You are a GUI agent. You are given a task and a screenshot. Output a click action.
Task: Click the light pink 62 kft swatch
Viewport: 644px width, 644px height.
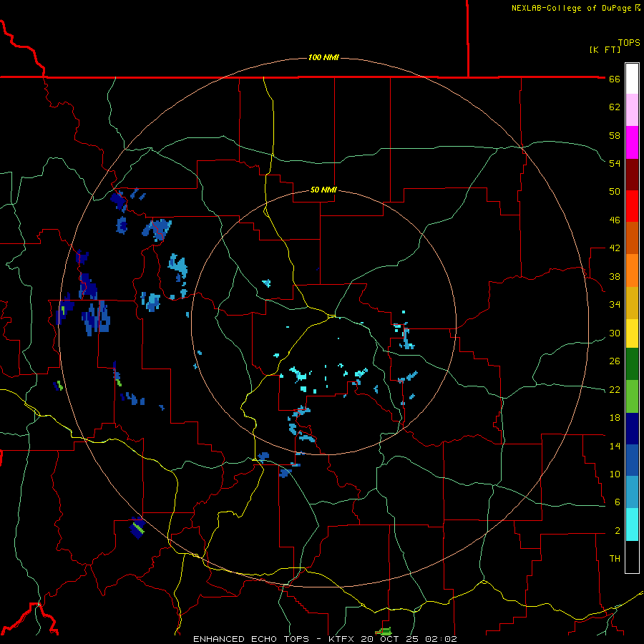click(632, 110)
